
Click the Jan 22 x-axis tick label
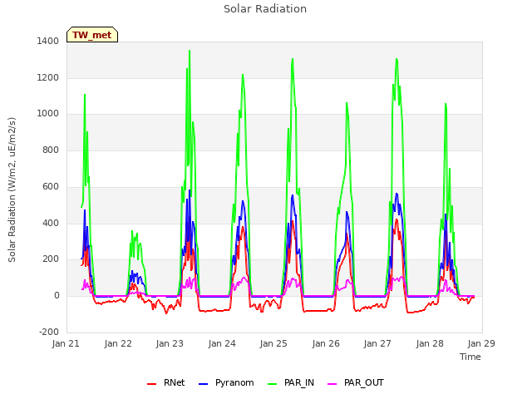pos(118,343)
